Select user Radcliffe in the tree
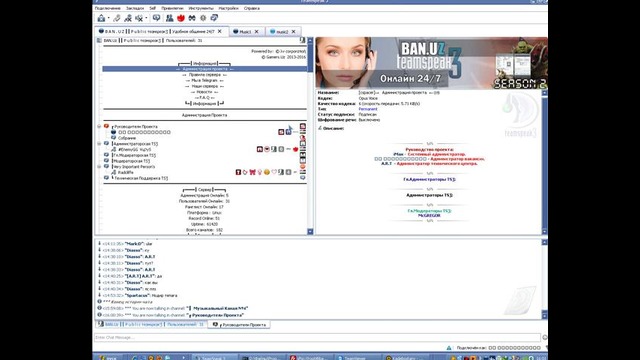This screenshot has width=640, height=360. coord(126,172)
